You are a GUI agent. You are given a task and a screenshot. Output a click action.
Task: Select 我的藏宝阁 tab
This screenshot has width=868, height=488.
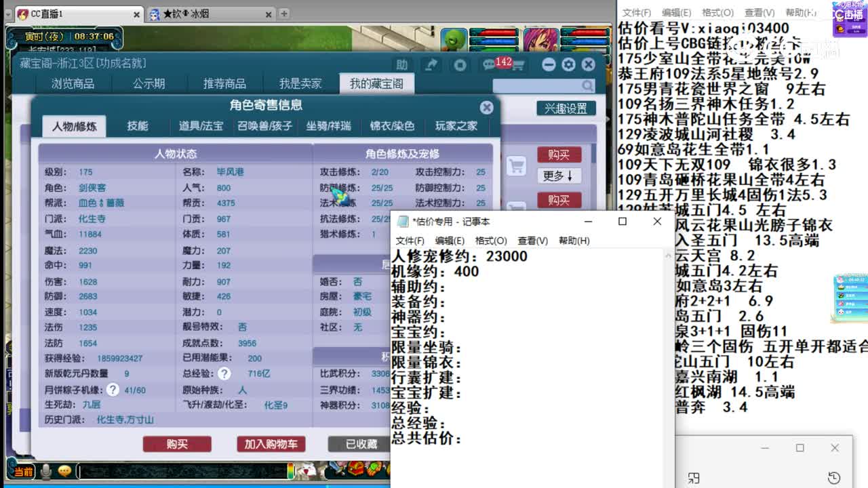[x=376, y=84]
